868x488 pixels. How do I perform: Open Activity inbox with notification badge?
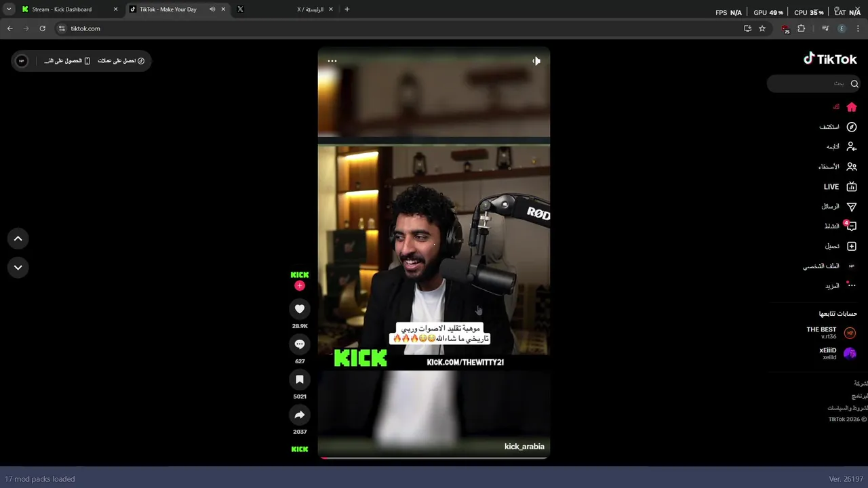[x=850, y=226]
